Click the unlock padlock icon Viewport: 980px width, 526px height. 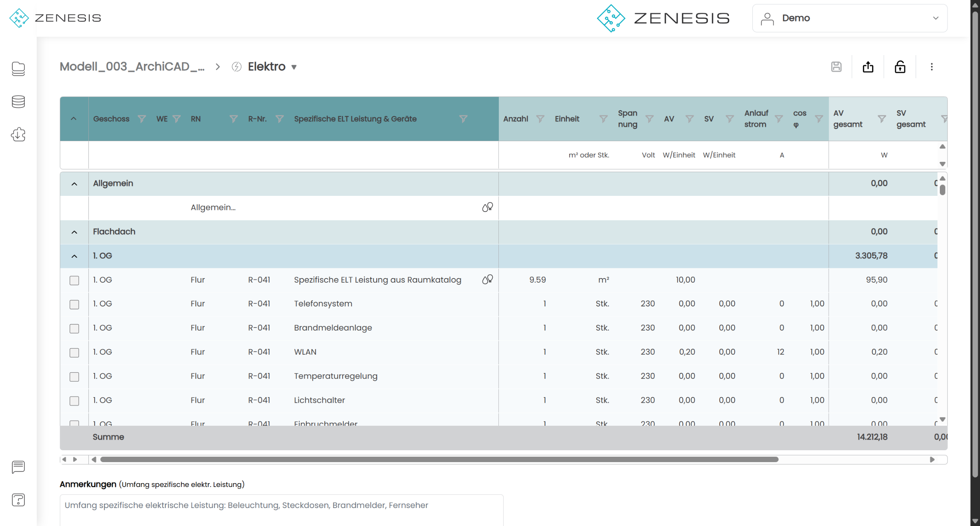pyautogui.click(x=900, y=67)
